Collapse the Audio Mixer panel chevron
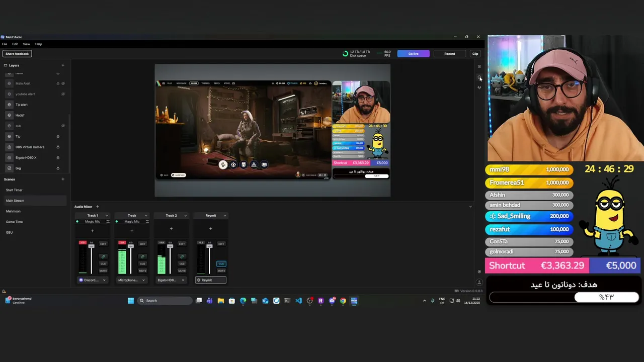644x362 pixels. [470, 207]
